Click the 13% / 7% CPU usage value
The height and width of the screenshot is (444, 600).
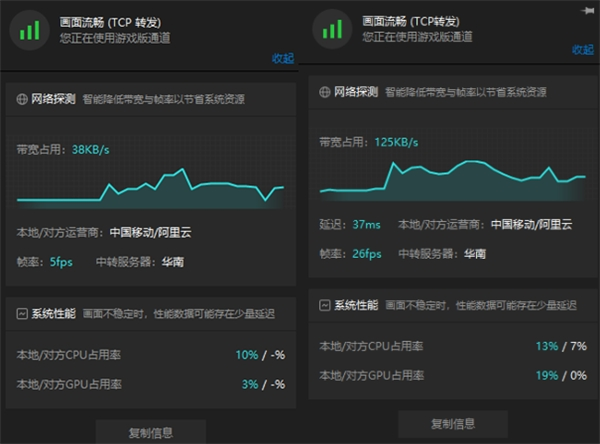pyautogui.click(x=560, y=346)
